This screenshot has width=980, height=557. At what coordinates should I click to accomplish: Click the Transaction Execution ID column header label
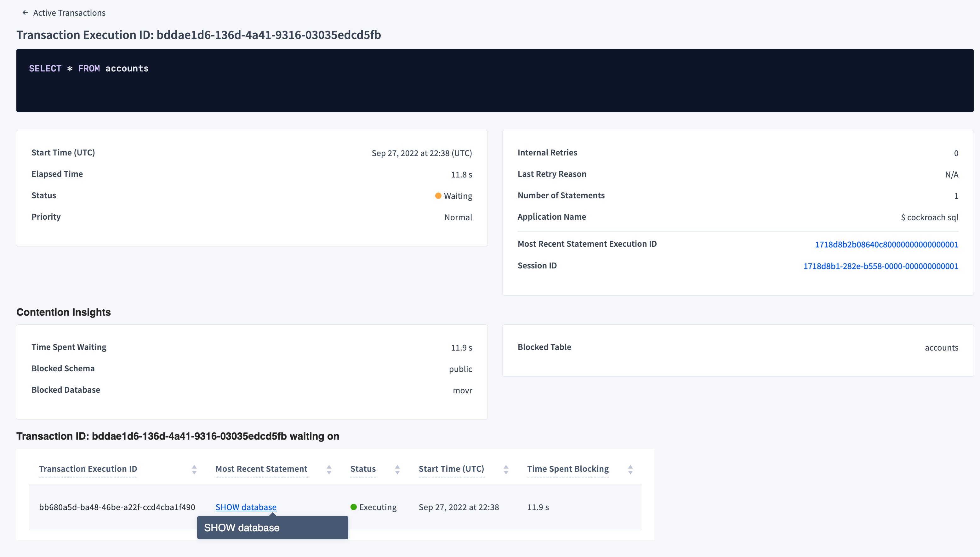pyautogui.click(x=88, y=469)
